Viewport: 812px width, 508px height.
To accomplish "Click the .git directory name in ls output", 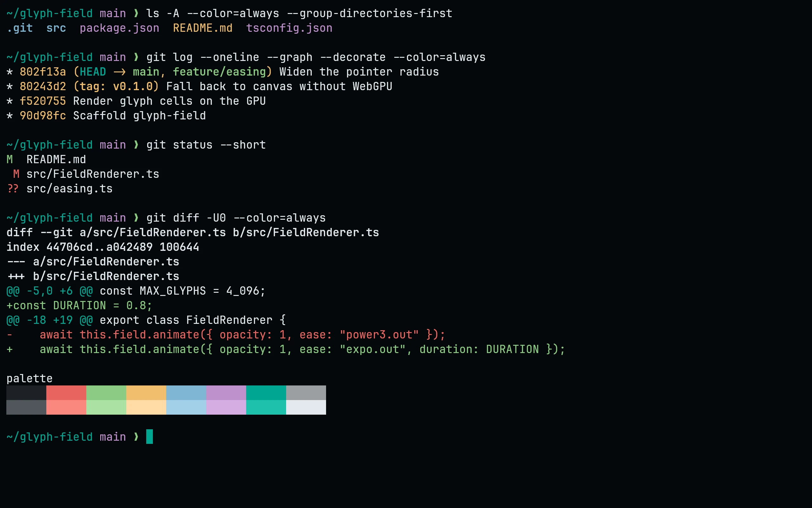I will pyautogui.click(x=20, y=28).
